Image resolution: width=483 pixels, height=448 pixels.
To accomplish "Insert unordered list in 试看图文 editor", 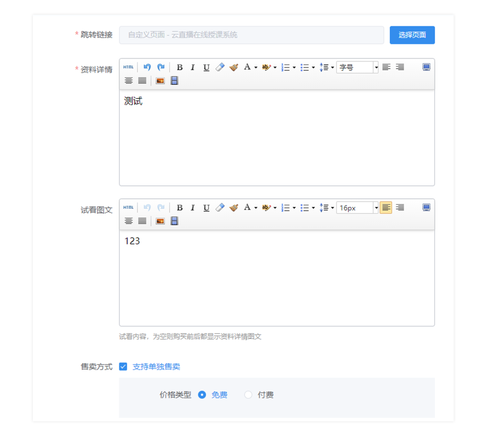I will pos(305,207).
